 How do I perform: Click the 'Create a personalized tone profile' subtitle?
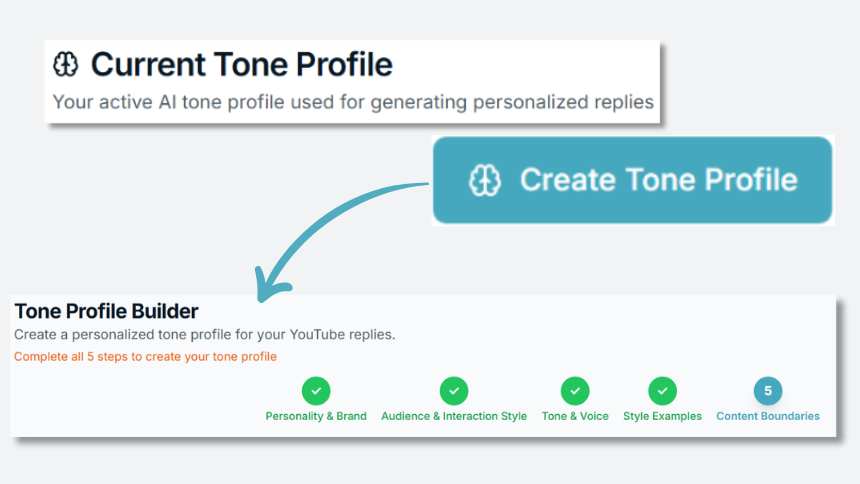(x=204, y=334)
